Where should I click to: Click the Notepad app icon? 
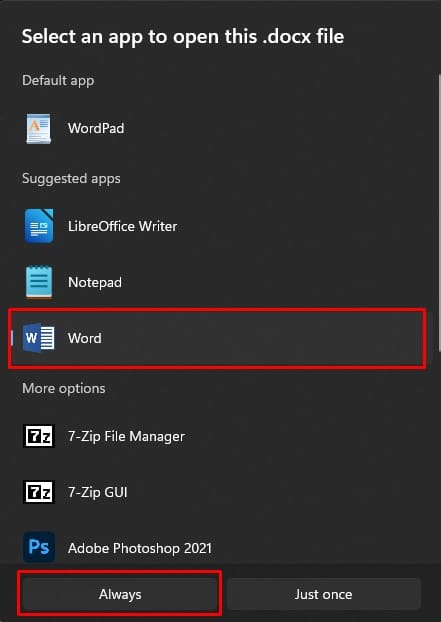coord(39,282)
